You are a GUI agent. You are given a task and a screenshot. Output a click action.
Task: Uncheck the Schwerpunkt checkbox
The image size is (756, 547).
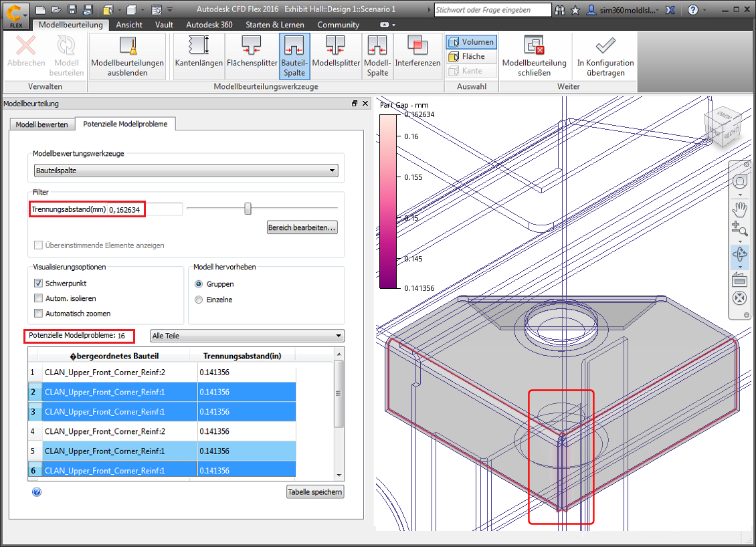point(39,283)
